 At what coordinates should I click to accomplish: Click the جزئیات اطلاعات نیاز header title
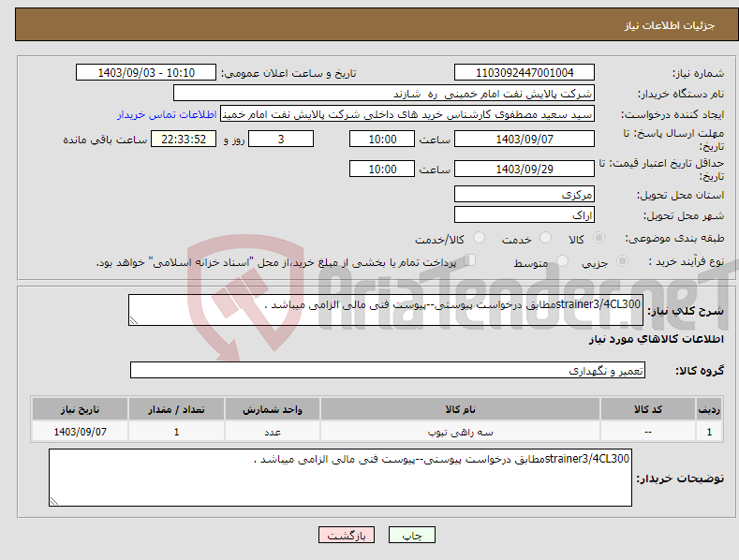point(670,25)
